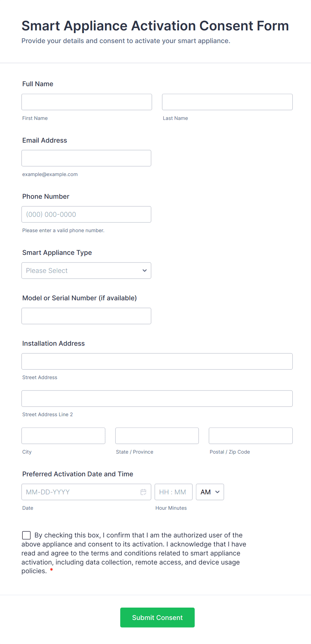Click the calendar icon in Date field
This screenshot has height=644, width=311.
point(143,492)
